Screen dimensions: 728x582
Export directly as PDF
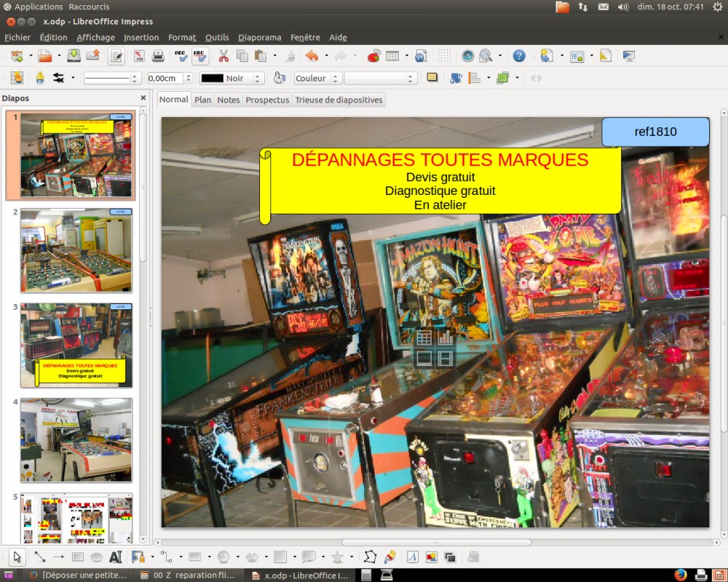coord(139,56)
